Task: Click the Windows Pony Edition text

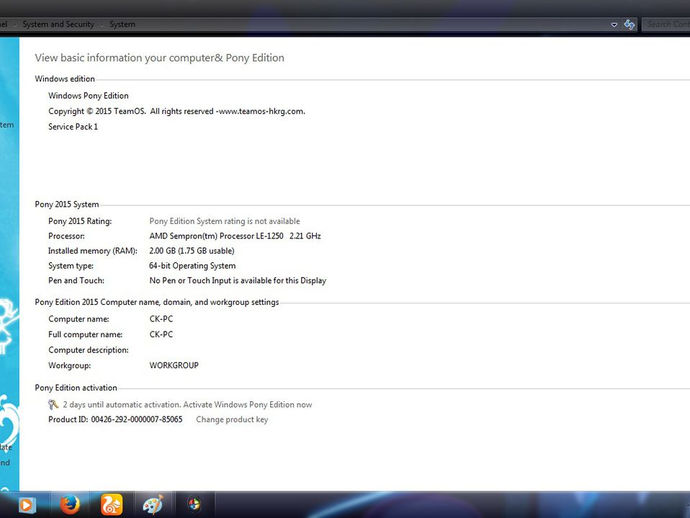Action: pos(88,96)
